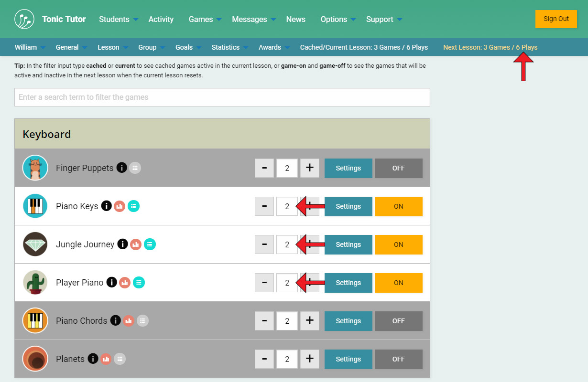
Task: Click the Planets statistics chart icon
Action: pos(106,359)
